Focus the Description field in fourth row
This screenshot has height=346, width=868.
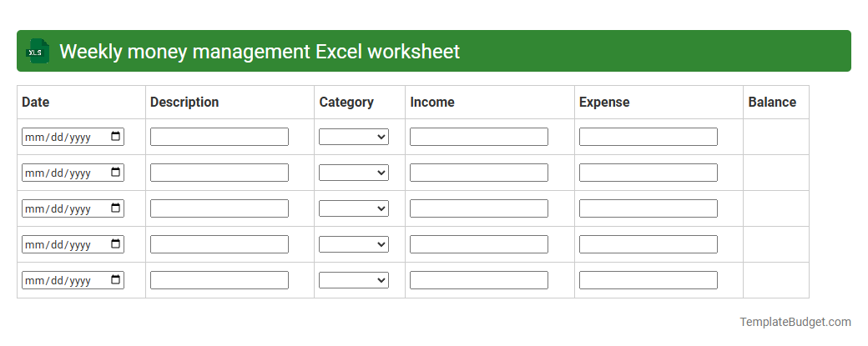tap(220, 244)
